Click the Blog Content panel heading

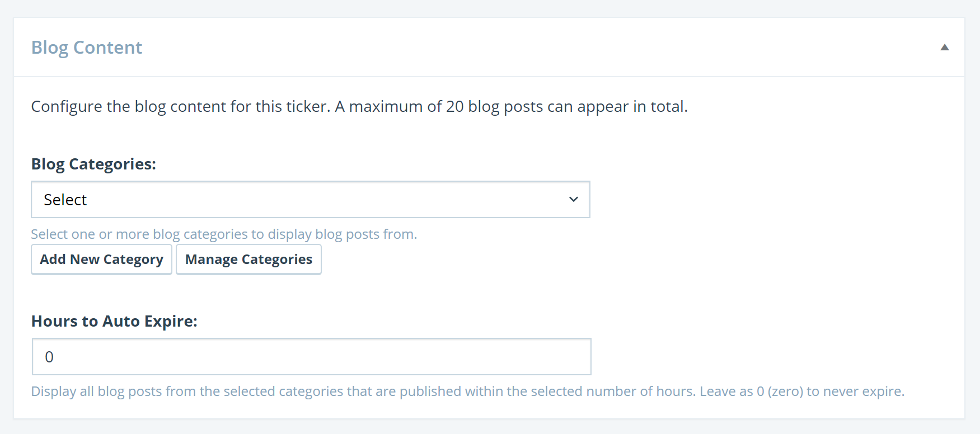pos(87,48)
